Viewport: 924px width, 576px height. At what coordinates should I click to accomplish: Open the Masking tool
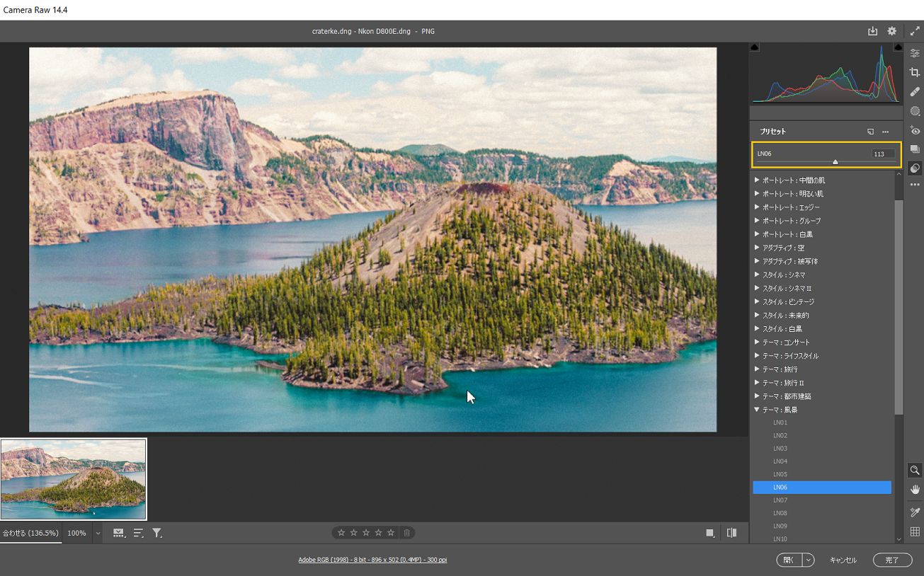(x=915, y=111)
